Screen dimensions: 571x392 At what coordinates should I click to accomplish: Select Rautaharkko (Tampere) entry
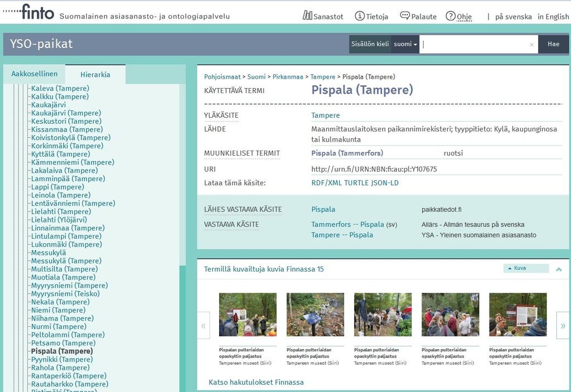tap(70, 384)
